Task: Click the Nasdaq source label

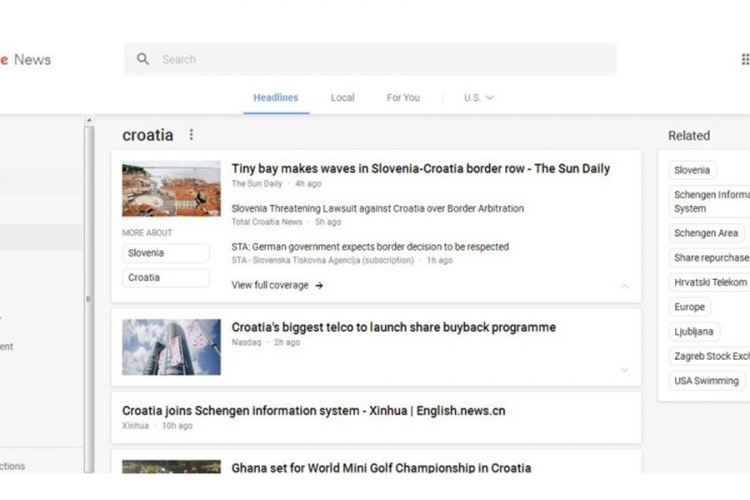Action: point(246,343)
